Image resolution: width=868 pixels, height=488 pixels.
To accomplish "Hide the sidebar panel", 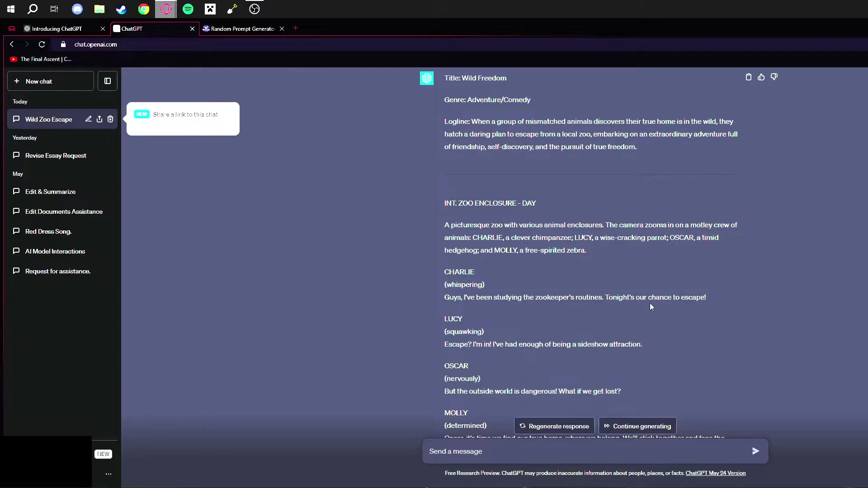I will click(108, 81).
